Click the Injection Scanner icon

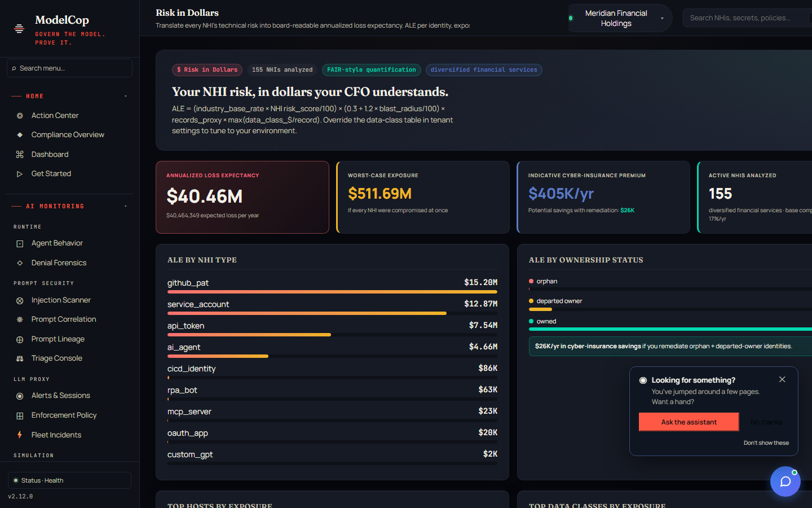pos(20,301)
